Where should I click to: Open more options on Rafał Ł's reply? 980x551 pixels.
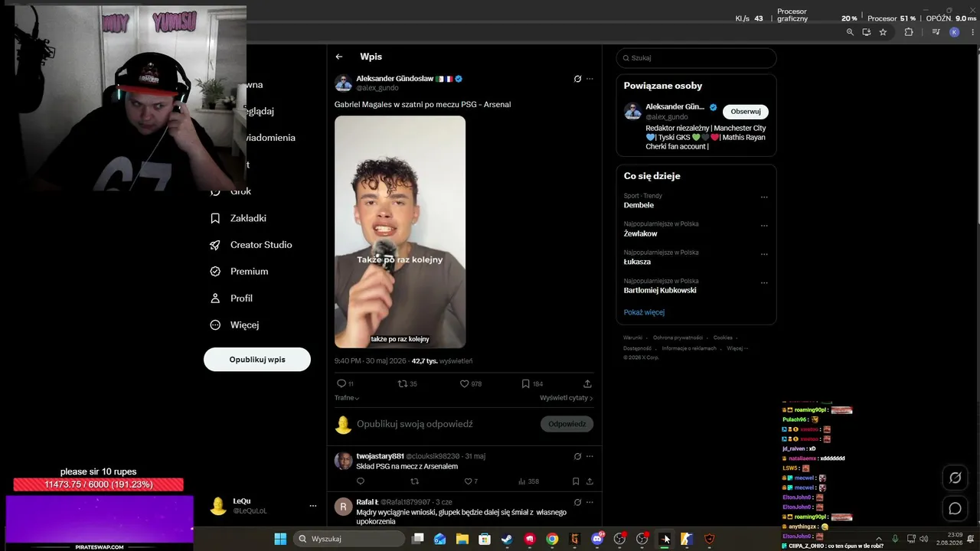[x=590, y=502]
